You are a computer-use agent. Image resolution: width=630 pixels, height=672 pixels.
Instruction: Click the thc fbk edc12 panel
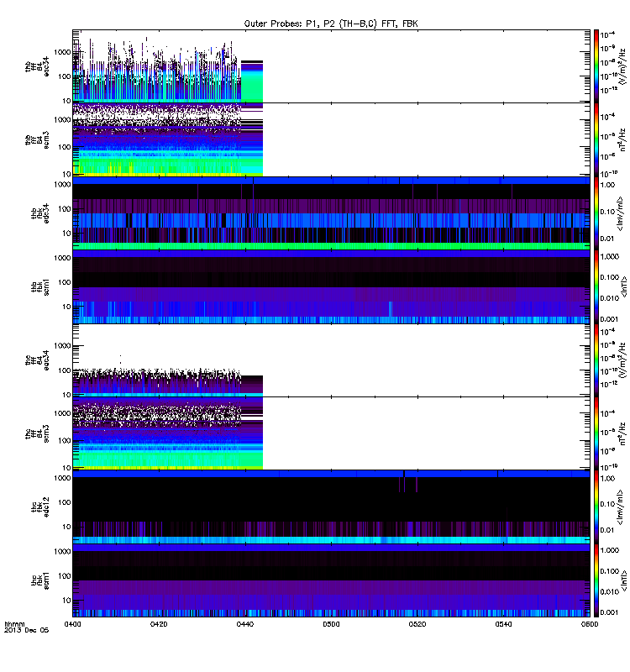(331, 507)
